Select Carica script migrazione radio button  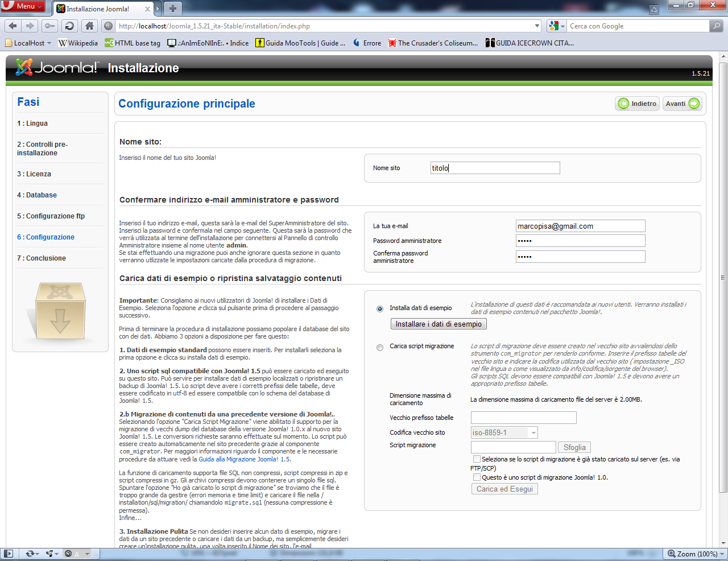380,348
